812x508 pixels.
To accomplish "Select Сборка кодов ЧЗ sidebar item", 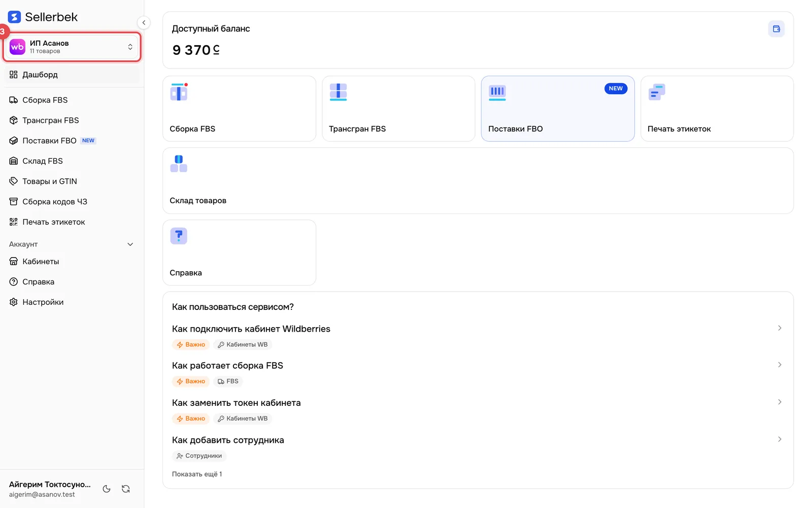I will click(x=54, y=202).
